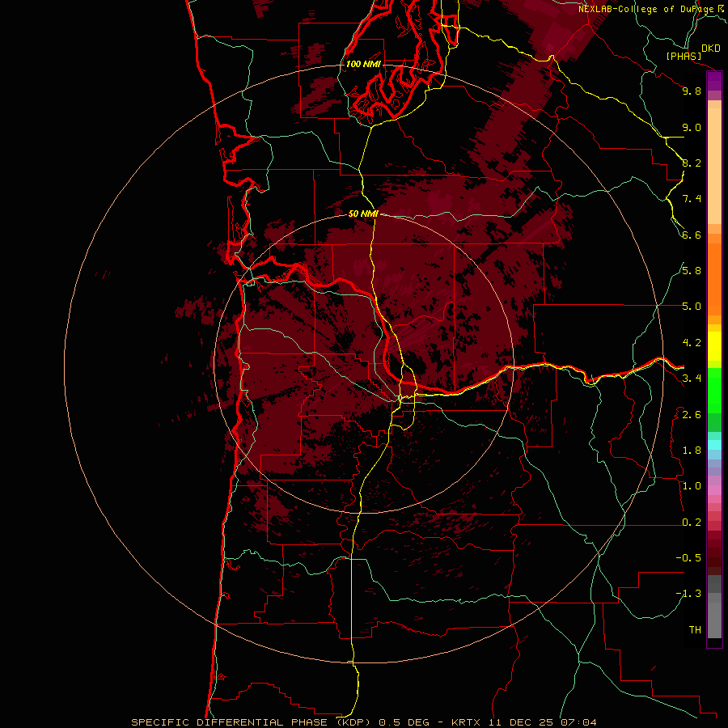Click the 5.0 legend value

692,307
